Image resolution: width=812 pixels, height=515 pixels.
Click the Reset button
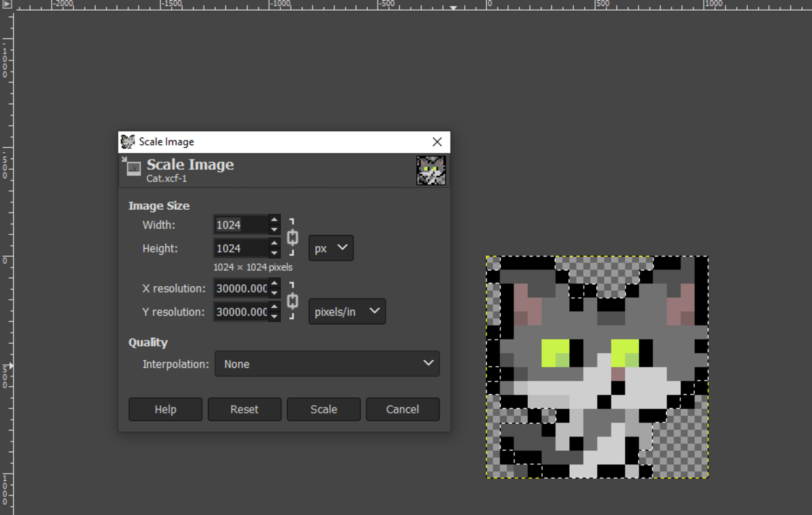(x=244, y=409)
